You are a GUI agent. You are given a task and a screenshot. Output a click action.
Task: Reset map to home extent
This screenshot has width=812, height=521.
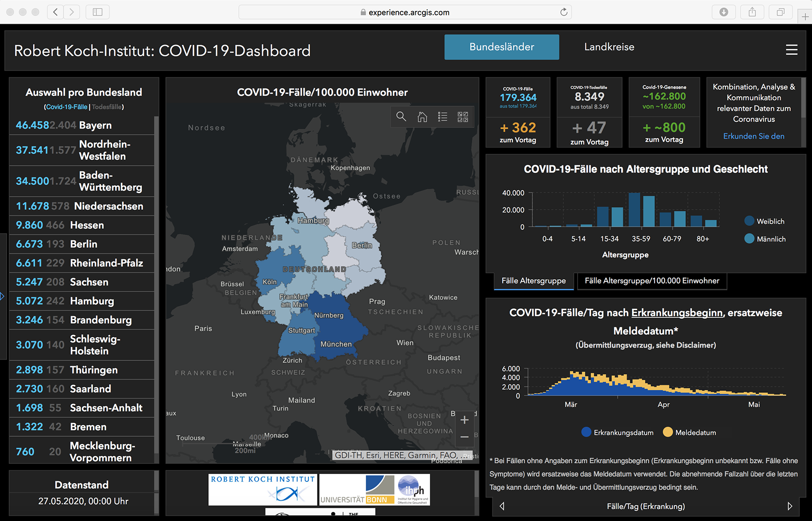point(422,117)
